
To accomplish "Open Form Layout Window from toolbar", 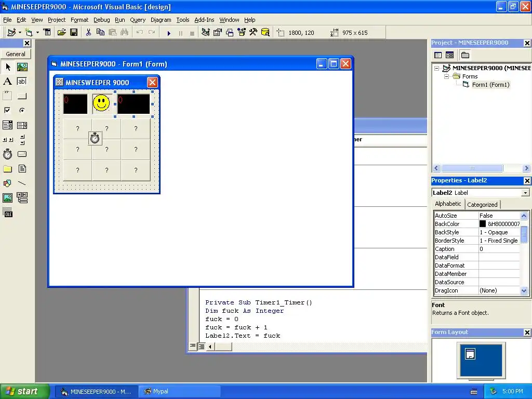I will coord(230,32).
